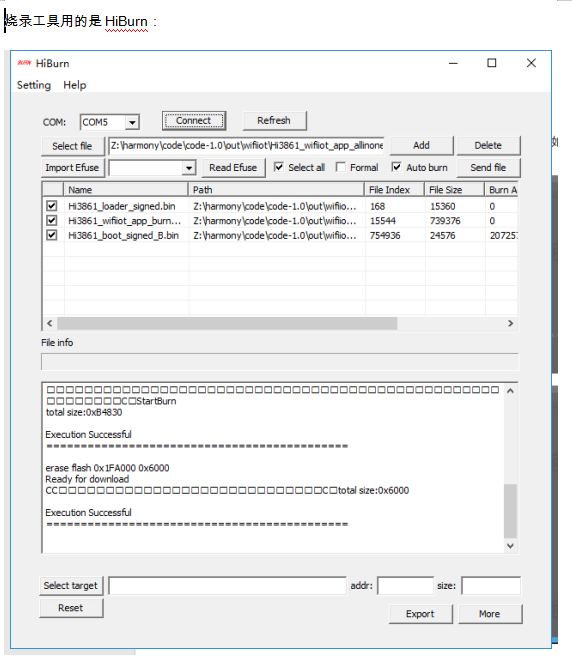
Task: Uncheck Hi3861_boot_signed_B.bin row checkbox
Action: pos(51,235)
